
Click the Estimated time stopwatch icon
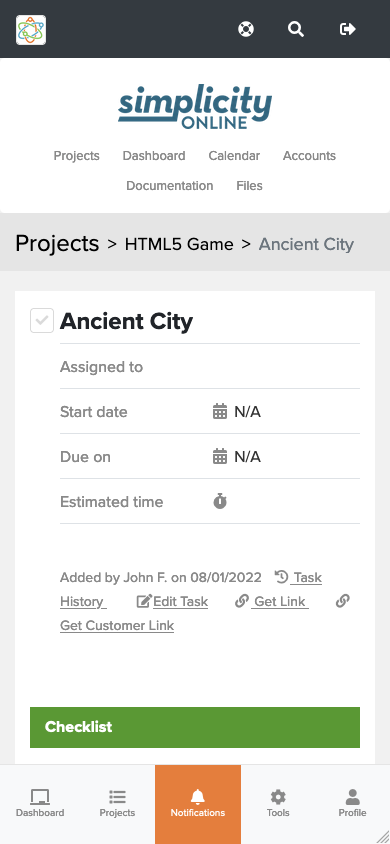pos(219,502)
